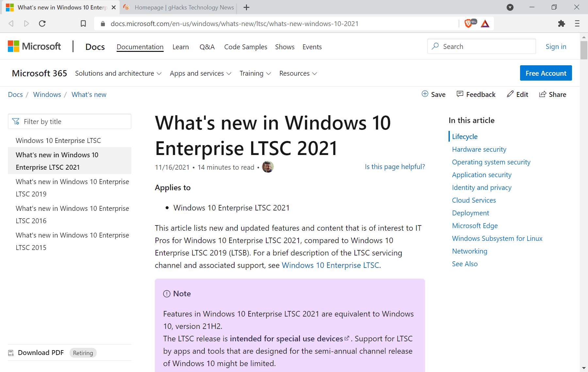This screenshot has width=588, height=372.
Task: Reload the page
Action: [x=42, y=23]
